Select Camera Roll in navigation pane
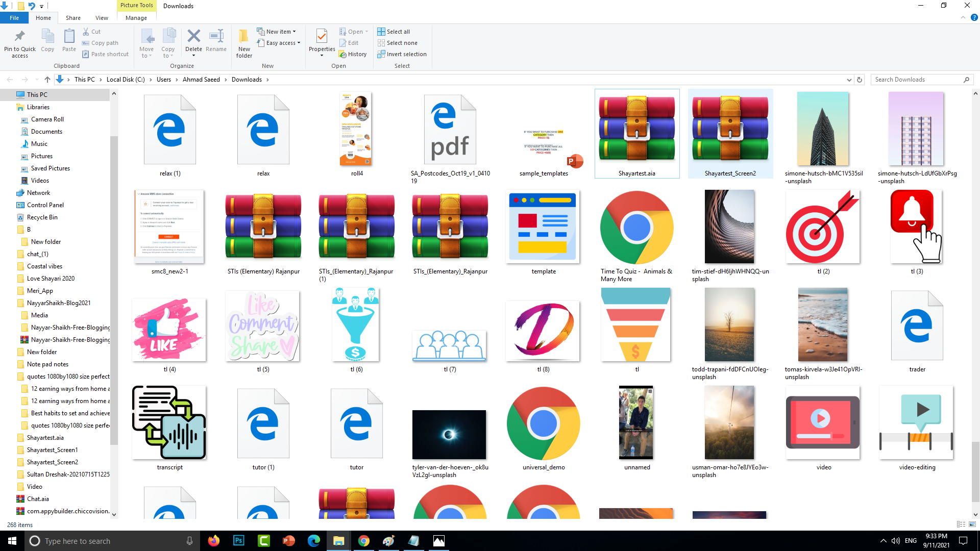The height and width of the screenshot is (551, 980). click(x=47, y=119)
